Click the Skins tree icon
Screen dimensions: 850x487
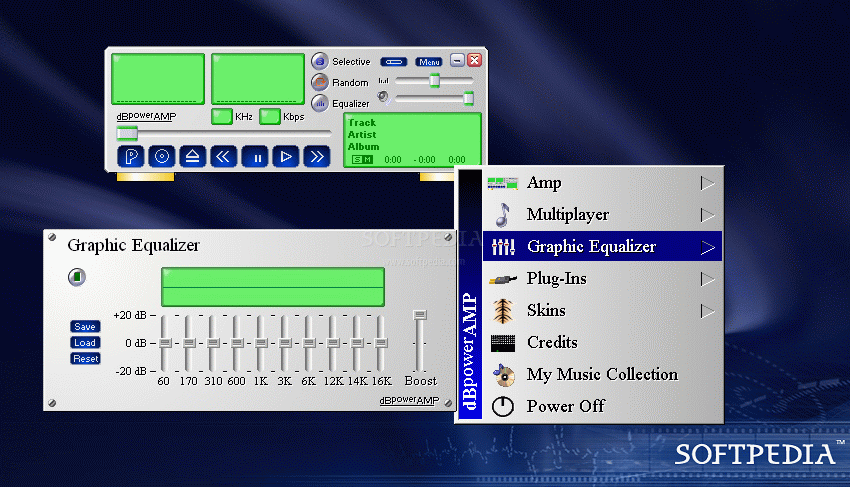pos(503,311)
